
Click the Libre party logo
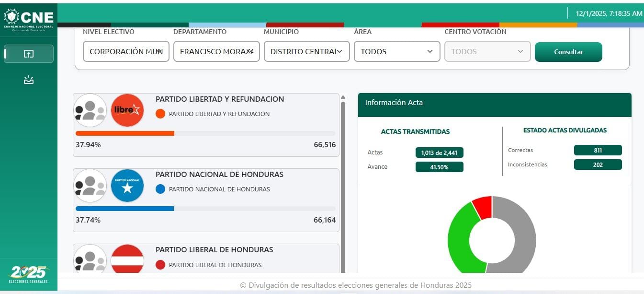coord(127,110)
